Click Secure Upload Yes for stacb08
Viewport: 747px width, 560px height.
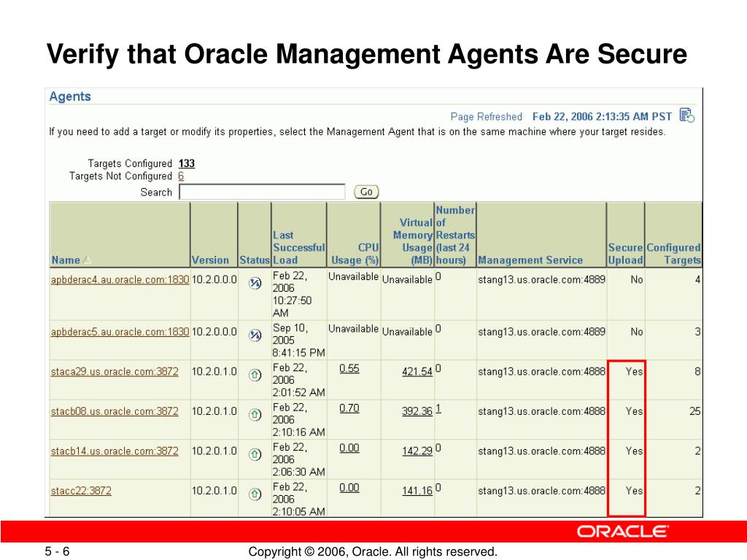point(634,411)
